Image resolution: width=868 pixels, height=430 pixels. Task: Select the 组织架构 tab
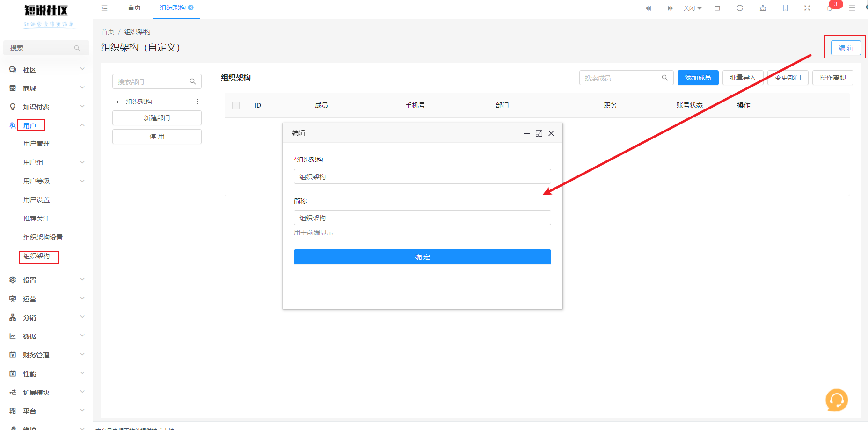click(x=173, y=8)
